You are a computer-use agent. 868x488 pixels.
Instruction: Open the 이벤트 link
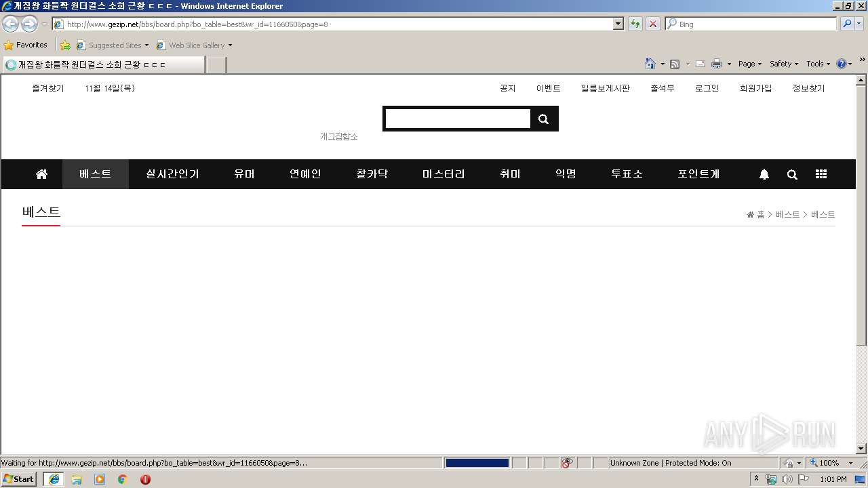(548, 88)
